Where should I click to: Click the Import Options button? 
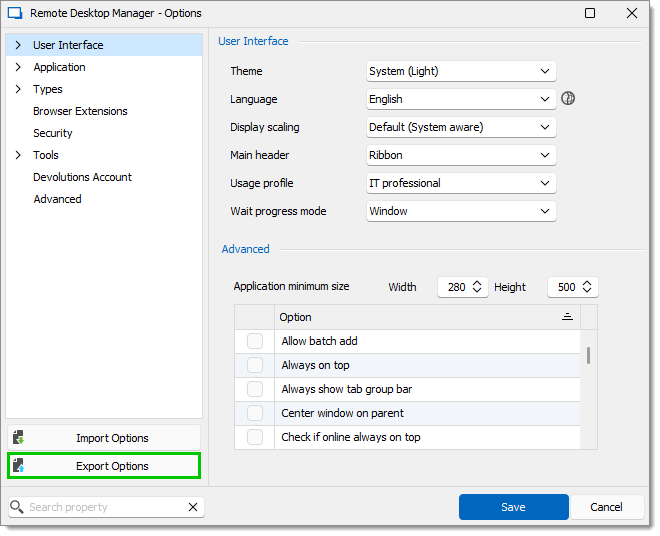click(104, 438)
